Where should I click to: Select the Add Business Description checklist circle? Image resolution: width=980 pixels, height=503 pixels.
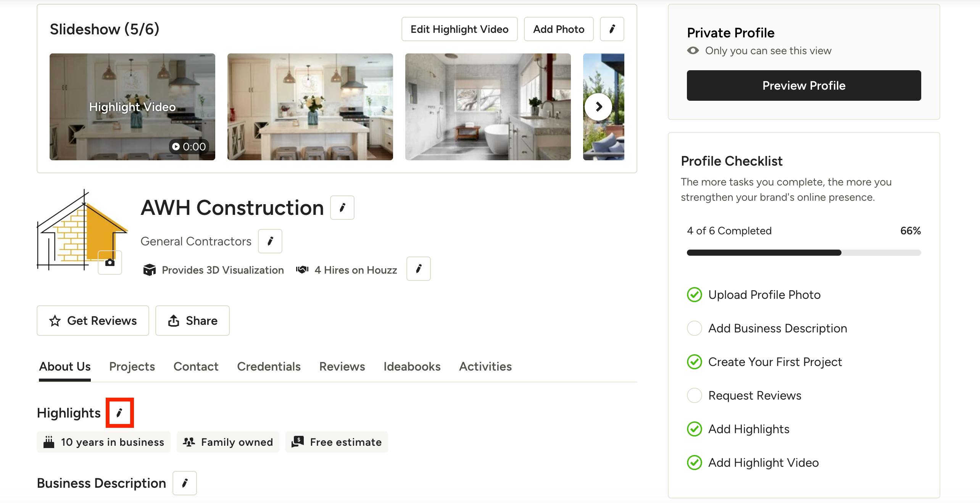tap(695, 328)
